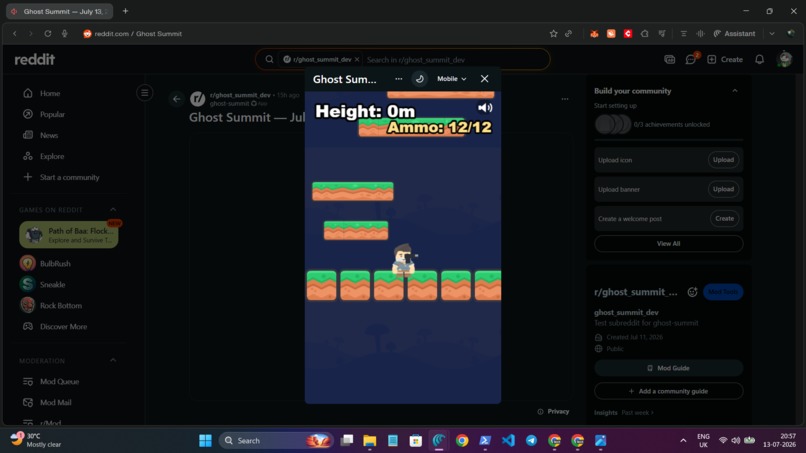Viewport: 806px width, 453px height.
Task: Open the Windows Start menu
Action: tap(205, 441)
